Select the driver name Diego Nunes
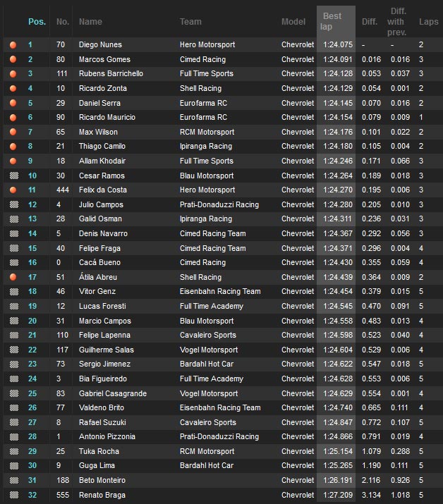The image size is (443, 504). 100,44
